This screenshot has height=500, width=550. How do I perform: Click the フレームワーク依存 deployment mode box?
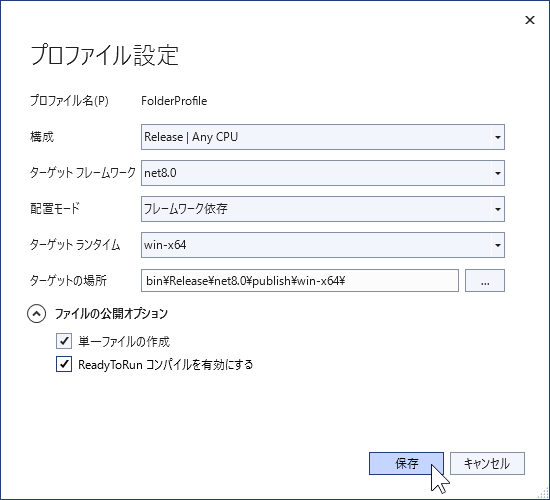(323, 209)
